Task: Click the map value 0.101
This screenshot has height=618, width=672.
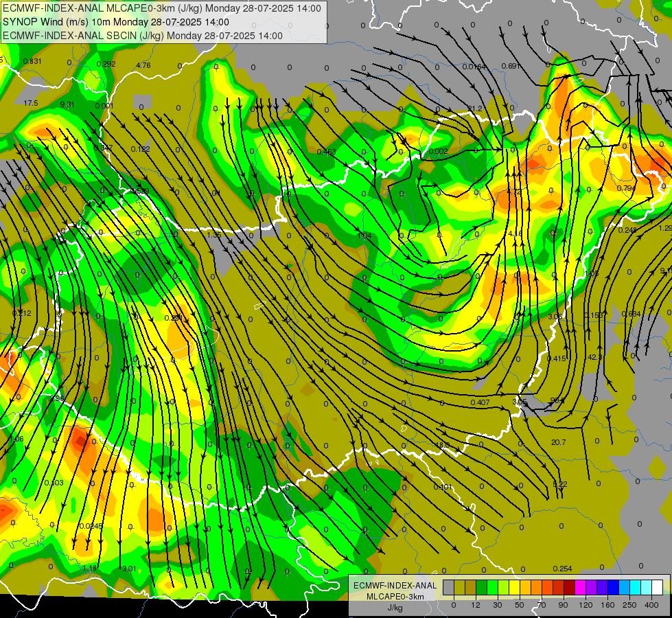Action: pyautogui.click(x=443, y=487)
